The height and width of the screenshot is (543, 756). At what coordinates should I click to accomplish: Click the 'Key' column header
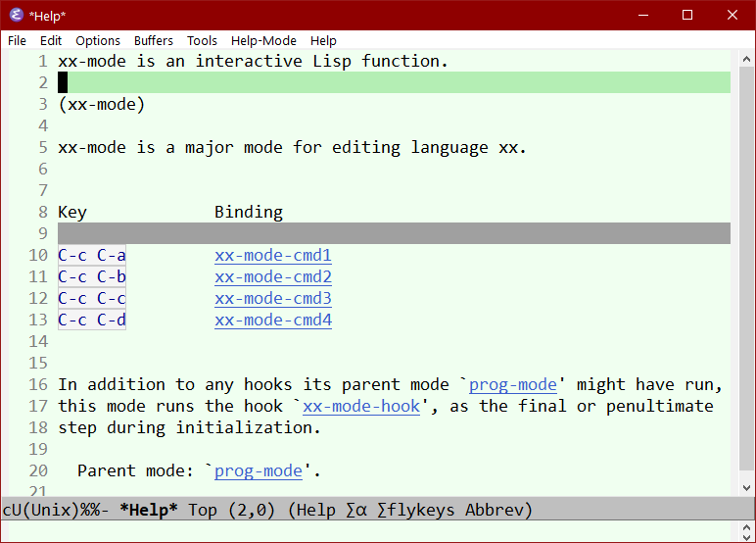[72, 212]
